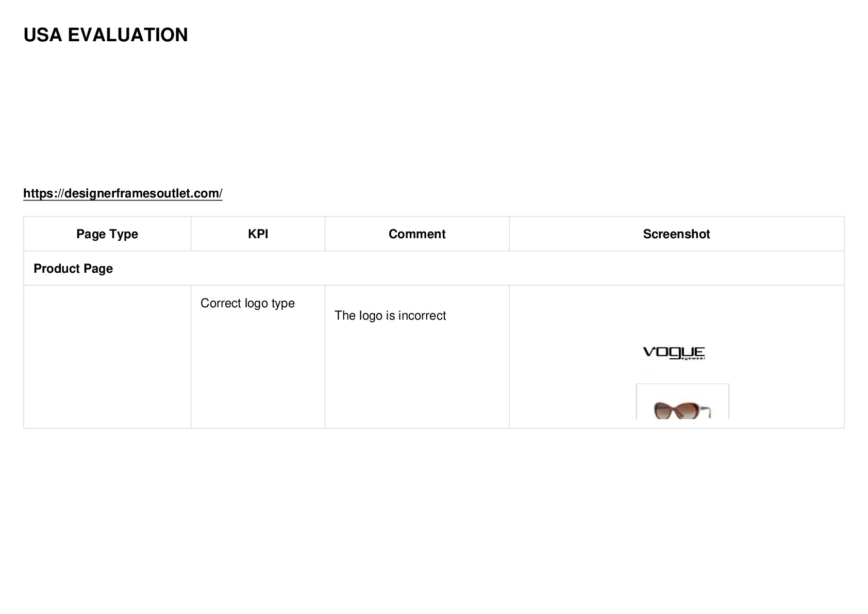Select the Comment column header
Viewport: 868px width, 614px height.
417,234
